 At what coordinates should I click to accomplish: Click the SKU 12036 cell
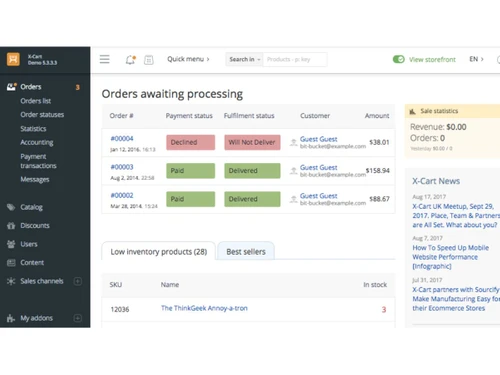pyautogui.click(x=120, y=310)
